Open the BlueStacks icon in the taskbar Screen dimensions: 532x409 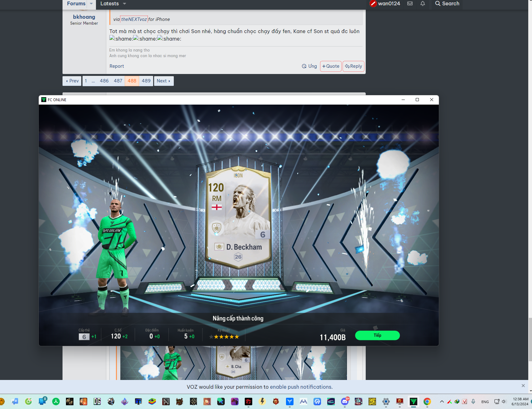click(152, 402)
